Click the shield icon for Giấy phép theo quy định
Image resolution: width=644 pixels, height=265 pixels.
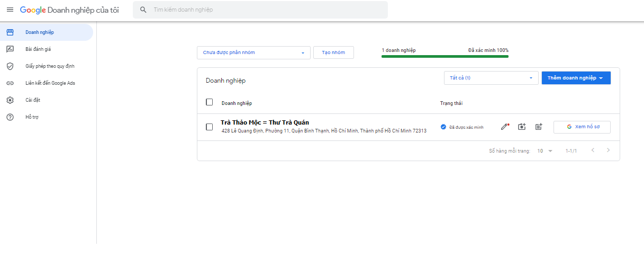point(10,66)
